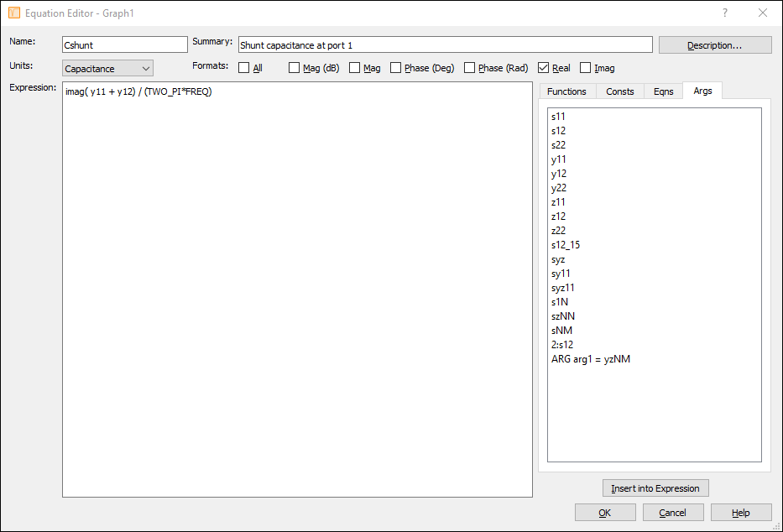Screen dimensions: 783x532
Task: Enable Phase (Rad) format
Action: pyautogui.click(x=469, y=68)
